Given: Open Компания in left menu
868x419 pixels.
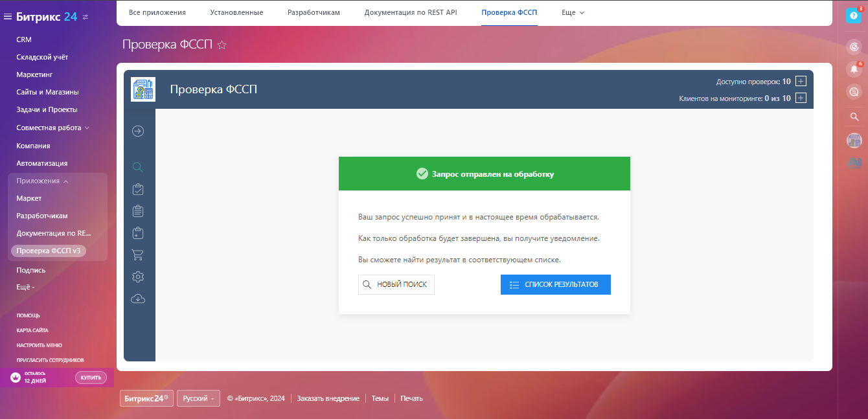Looking at the screenshot, I should tap(33, 146).
